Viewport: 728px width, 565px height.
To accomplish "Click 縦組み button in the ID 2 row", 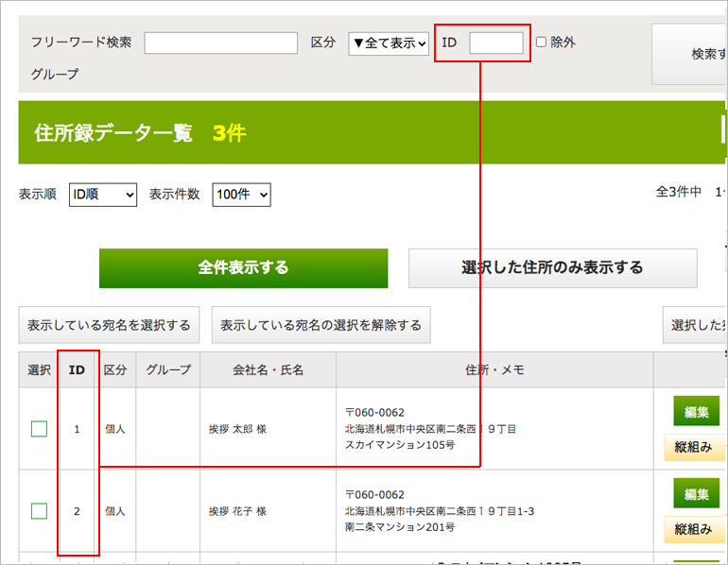I will tap(695, 529).
